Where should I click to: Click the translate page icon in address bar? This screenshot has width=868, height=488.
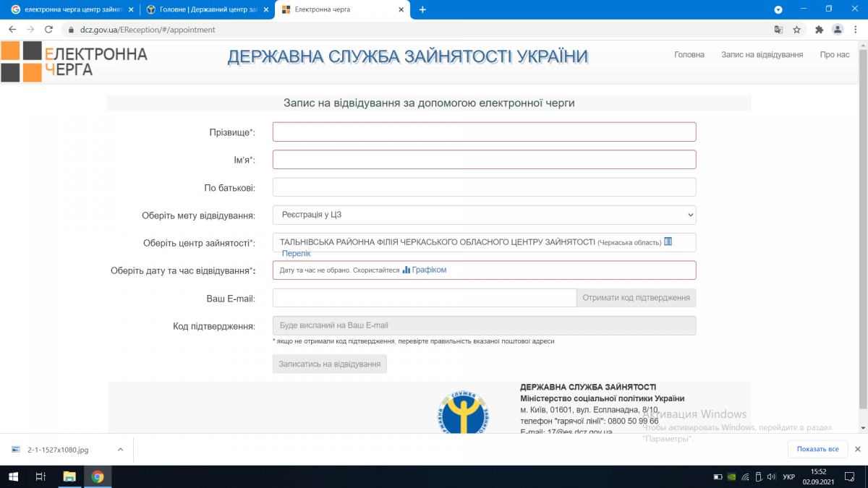pos(778,30)
